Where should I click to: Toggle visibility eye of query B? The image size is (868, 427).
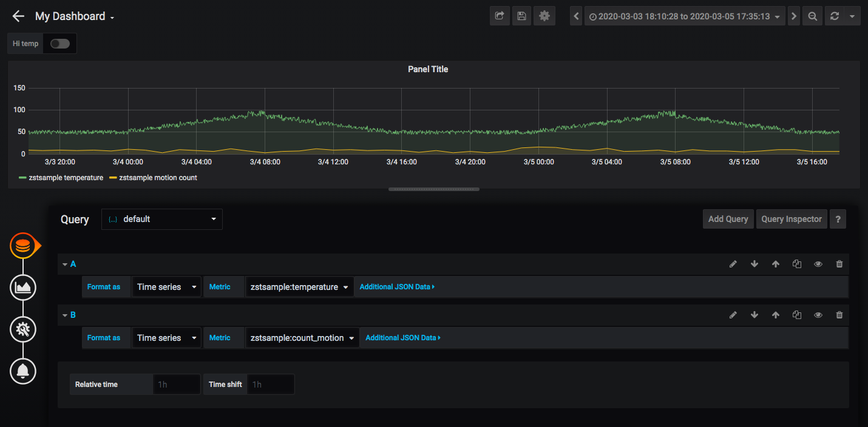click(818, 315)
